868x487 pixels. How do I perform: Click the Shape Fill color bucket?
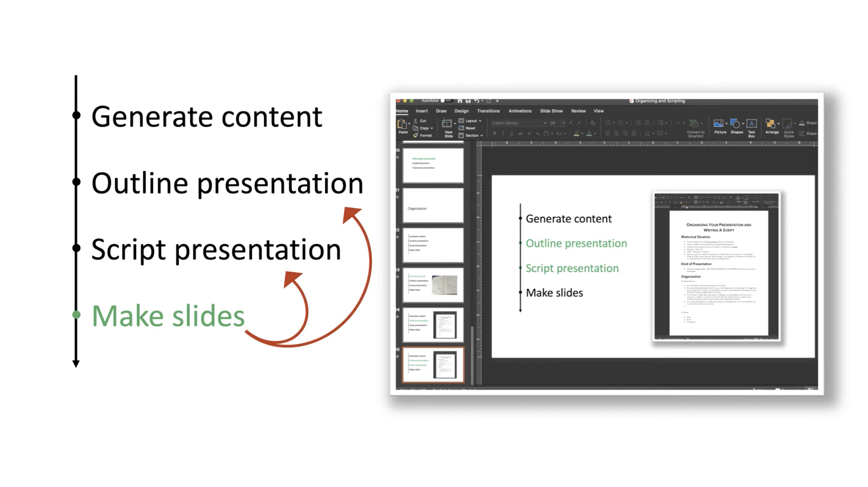[802, 123]
